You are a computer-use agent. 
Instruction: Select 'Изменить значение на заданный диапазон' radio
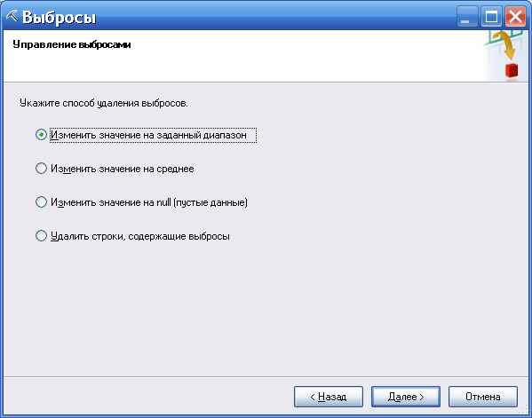[x=41, y=135]
